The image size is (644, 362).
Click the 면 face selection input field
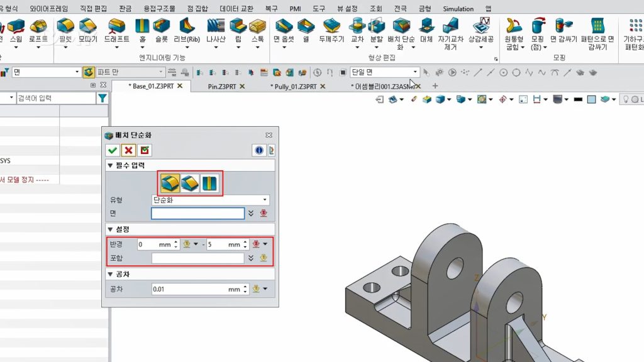point(197,214)
